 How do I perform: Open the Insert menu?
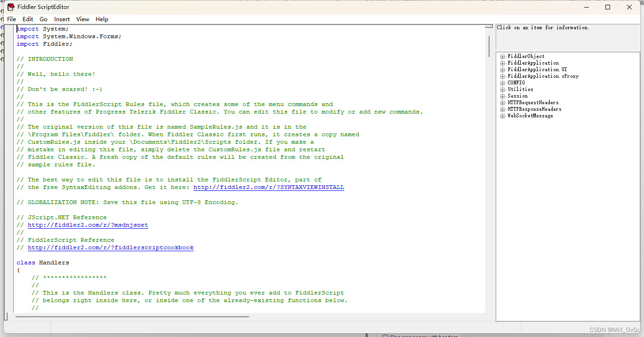pyautogui.click(x=62, y=19)
